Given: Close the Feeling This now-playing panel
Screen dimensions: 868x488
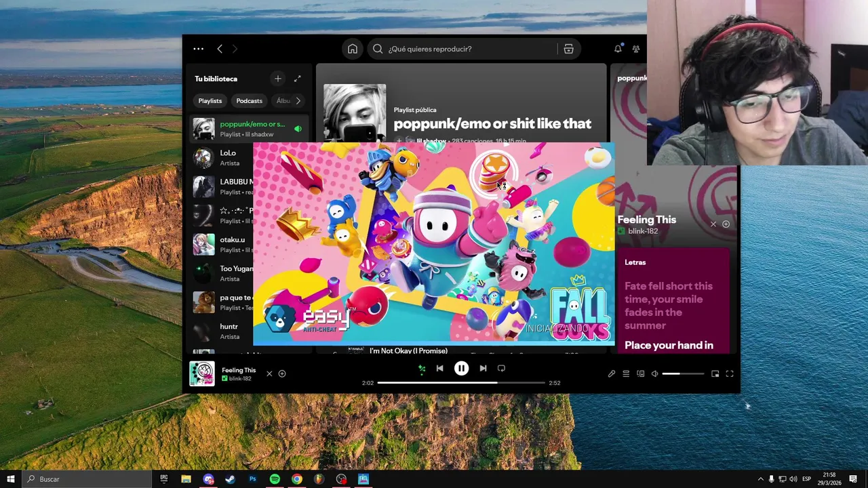Looking at the screenshot, I should pyautogui.click(x=713, y=224).
